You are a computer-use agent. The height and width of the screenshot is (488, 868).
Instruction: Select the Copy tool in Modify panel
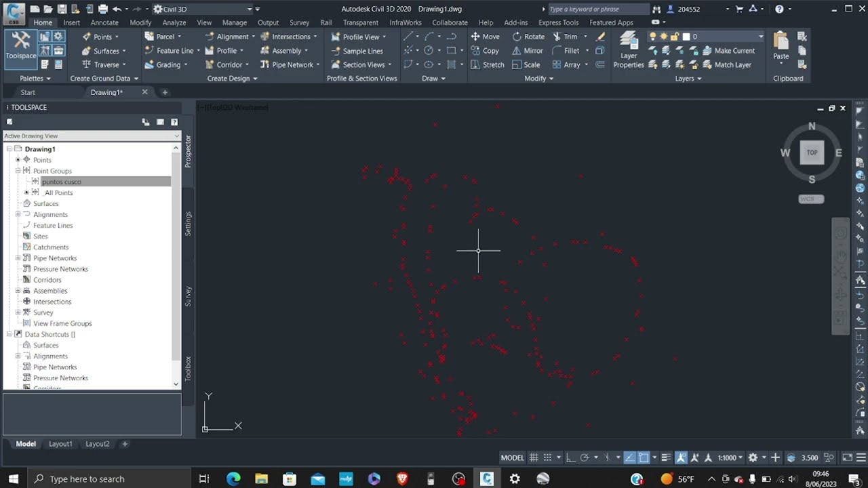tap(484, 51)
